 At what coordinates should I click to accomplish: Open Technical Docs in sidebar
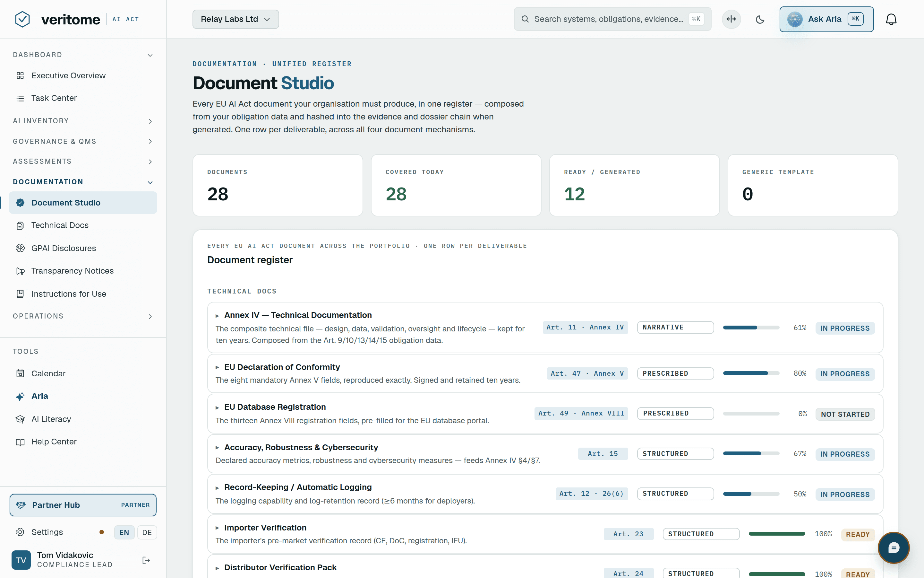[83, 225]
